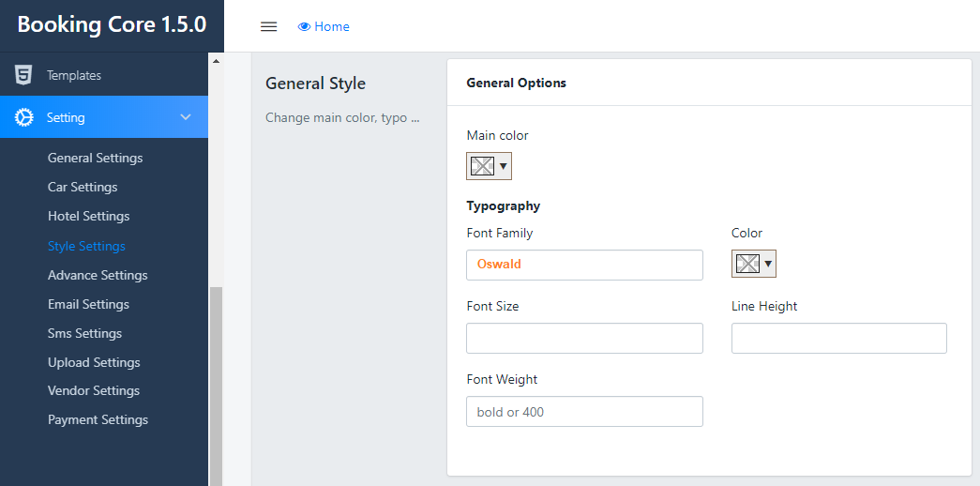Focus the Font Family input field
This screenshot has width=980, height=486.
pyautogui.click(x=584, y=265)
